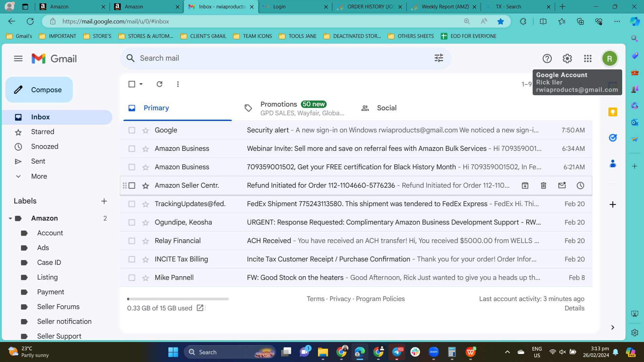Collapse the Amazon label tree
Screen dimensions: 644x362
tap(10, 219)
